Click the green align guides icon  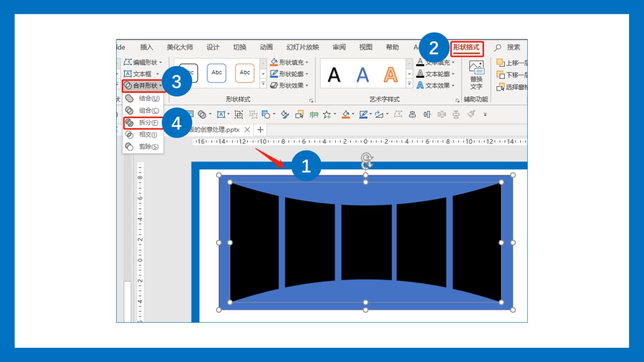(x=314, y=114)
